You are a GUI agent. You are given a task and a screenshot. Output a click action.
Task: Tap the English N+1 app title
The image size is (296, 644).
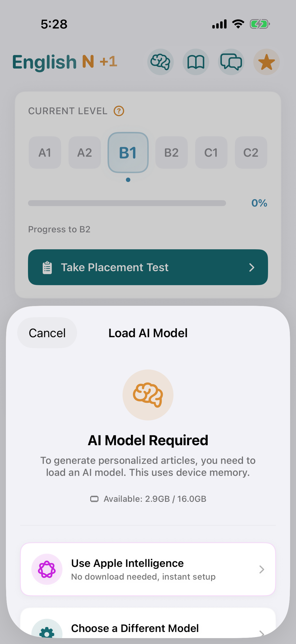pyautogui.click(x=65, y=62)
